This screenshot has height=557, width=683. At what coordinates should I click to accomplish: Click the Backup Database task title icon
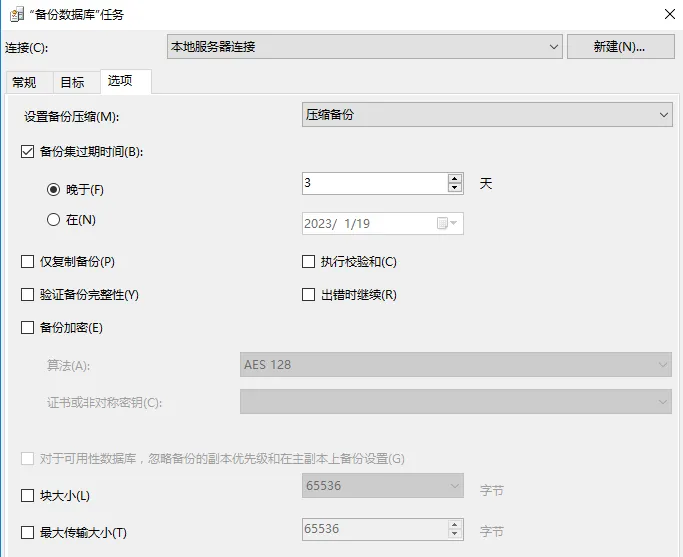[x=17, y=15]
